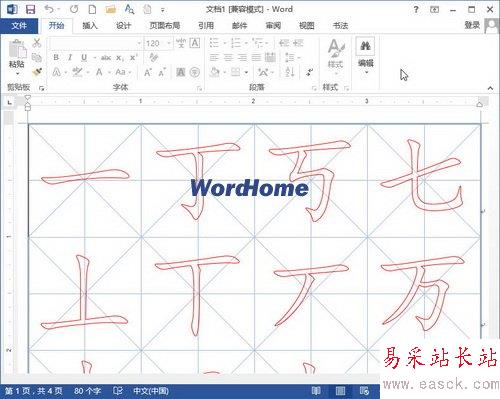Grow font size with the larger A
Image resolution: width=500 pixels, height=399 pixels.
pyautogui.click(x=147, y=72)
